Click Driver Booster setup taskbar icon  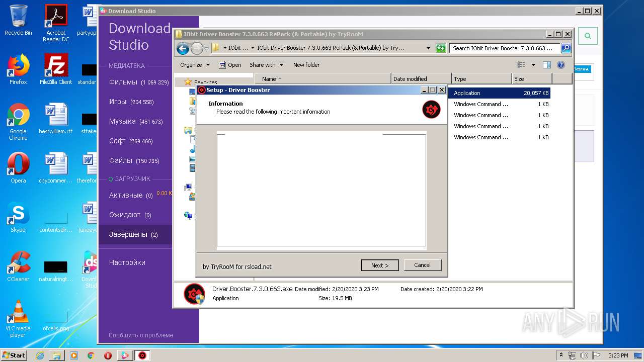142,355
